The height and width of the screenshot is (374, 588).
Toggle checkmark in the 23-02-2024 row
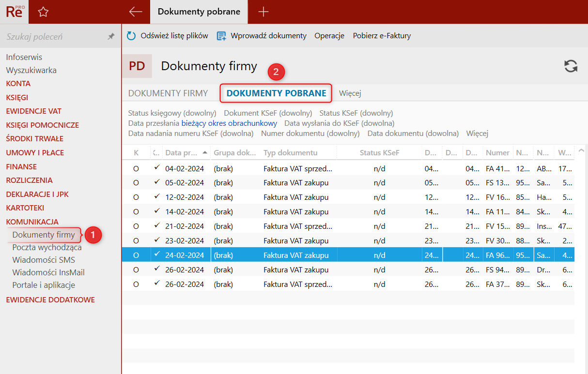click(156, 240)
